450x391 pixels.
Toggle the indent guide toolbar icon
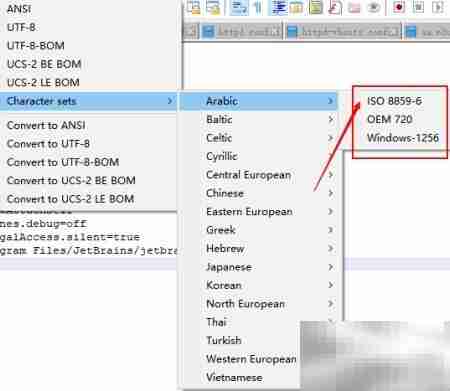coord(279,7)
